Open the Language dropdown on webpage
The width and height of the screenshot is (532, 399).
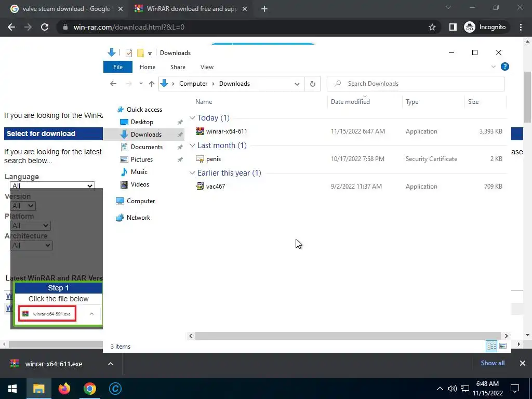tap(52, 186)
